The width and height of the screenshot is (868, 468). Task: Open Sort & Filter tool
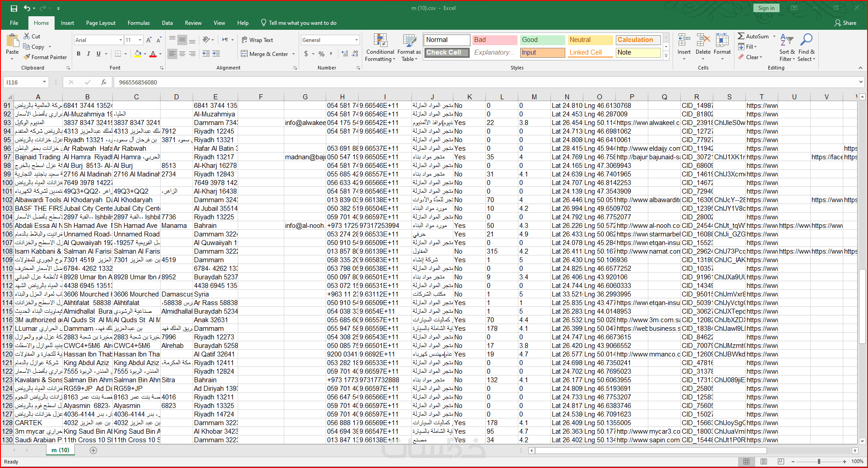tap(787, 47)
